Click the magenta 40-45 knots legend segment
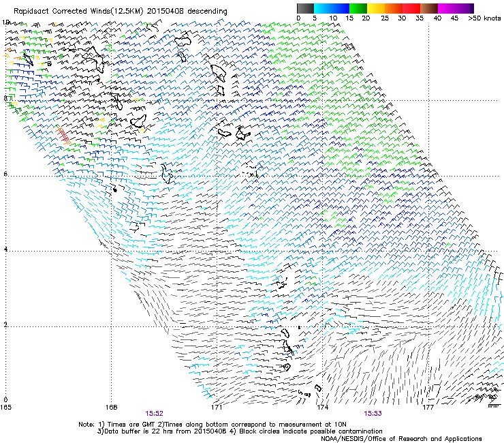Viewport: 504px width, 443px height. tap(447, 8)
